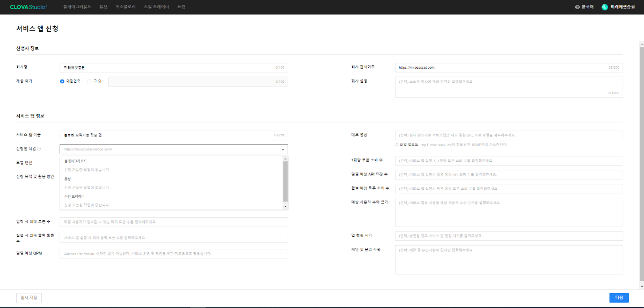Go to the 익스플로러 menu

click(x=126, y=7)
